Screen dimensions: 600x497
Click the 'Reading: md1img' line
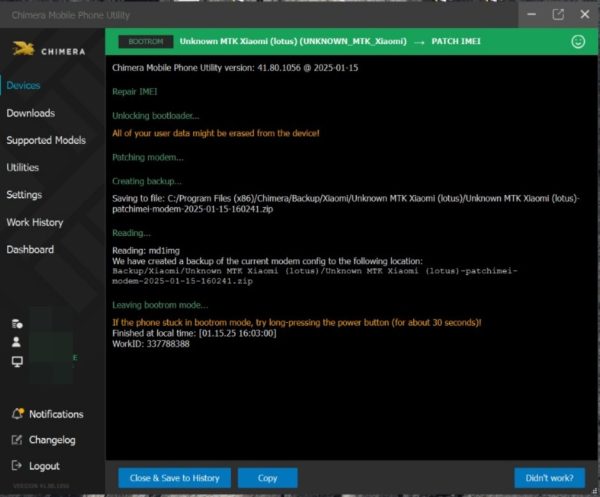(x=146, y=251)
